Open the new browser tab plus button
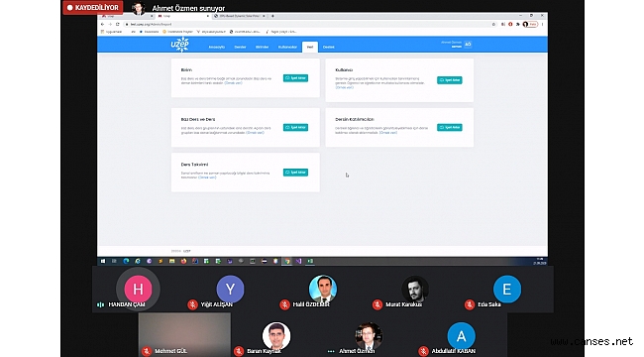 click(x=272, y=16)
